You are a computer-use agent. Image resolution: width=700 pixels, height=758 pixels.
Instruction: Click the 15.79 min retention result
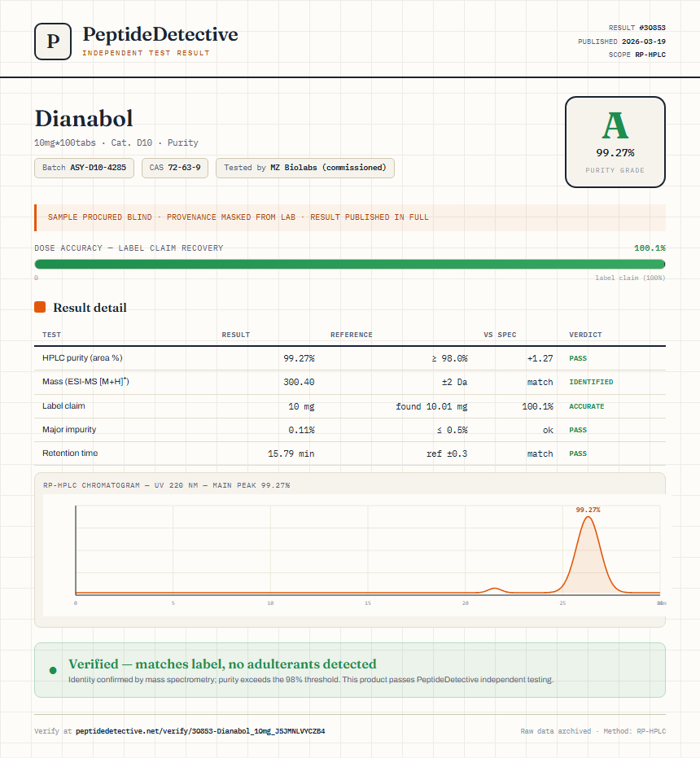[291, 453]
